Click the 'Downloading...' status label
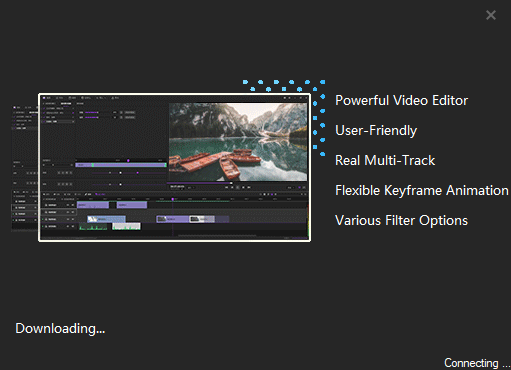This screenshot has width=511, height=370. [60, 329]
